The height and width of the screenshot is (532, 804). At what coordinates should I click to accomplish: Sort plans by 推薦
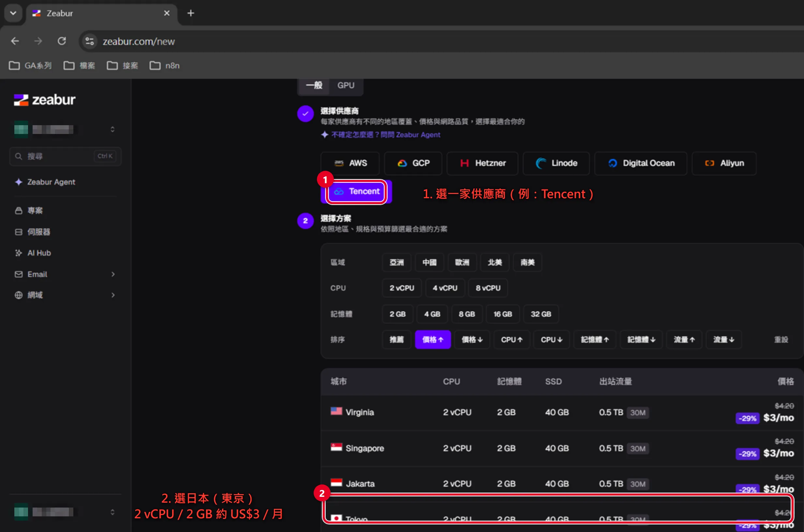[x=396, y=340]
